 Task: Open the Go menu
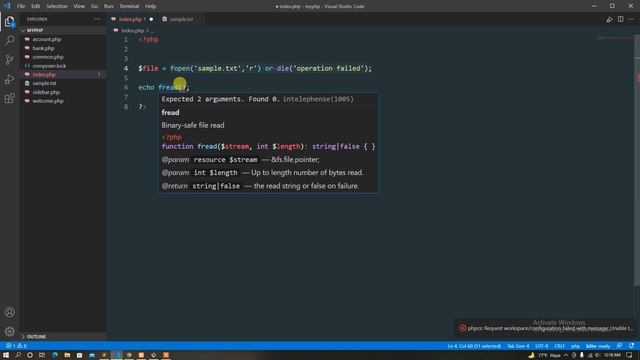pos(94,6)
